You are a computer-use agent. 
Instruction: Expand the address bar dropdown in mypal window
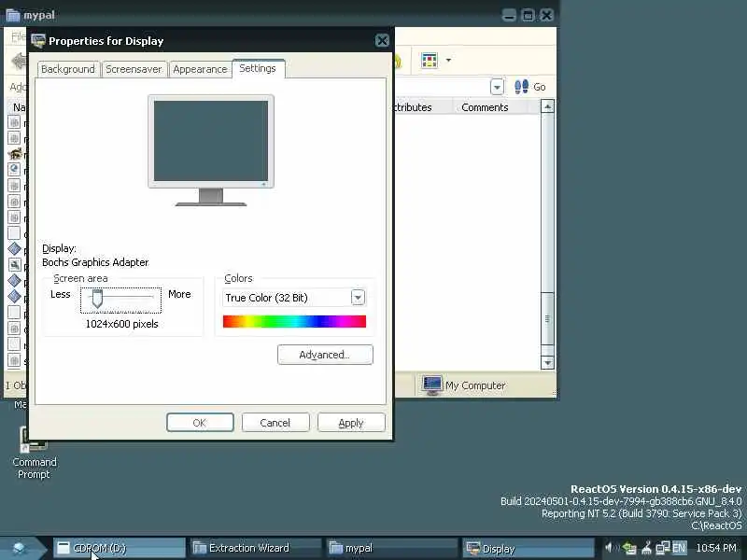497,87
